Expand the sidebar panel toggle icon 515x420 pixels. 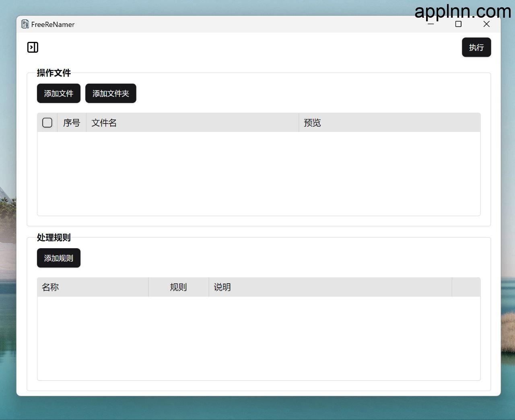click(x=33, y=47)
